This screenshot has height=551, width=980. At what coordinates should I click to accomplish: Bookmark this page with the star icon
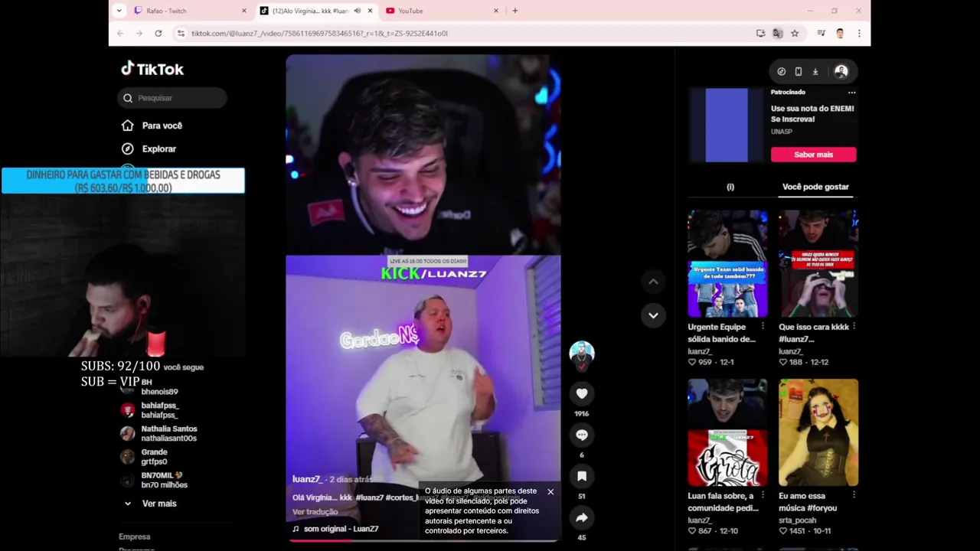click(x=795, y=33)
